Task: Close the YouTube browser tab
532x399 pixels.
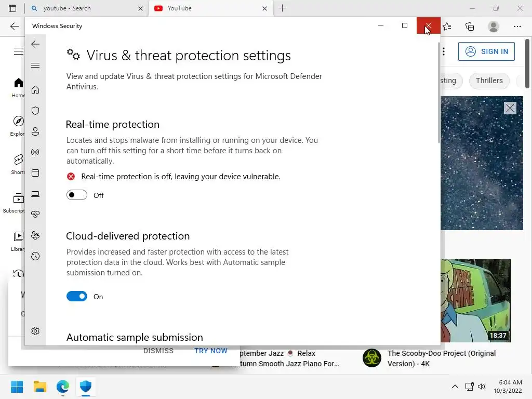Action: [264, 8]
